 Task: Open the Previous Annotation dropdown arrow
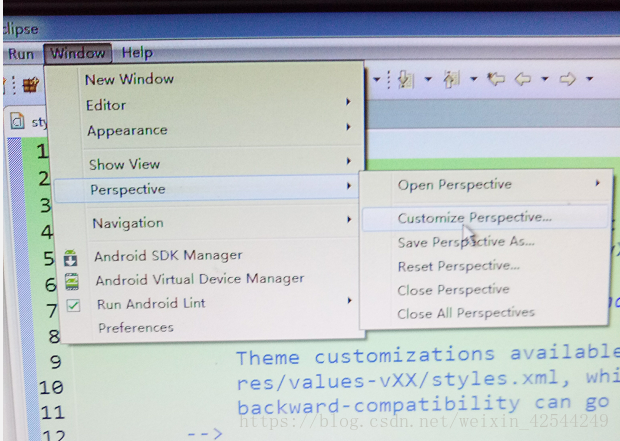(x=473, y=79)
